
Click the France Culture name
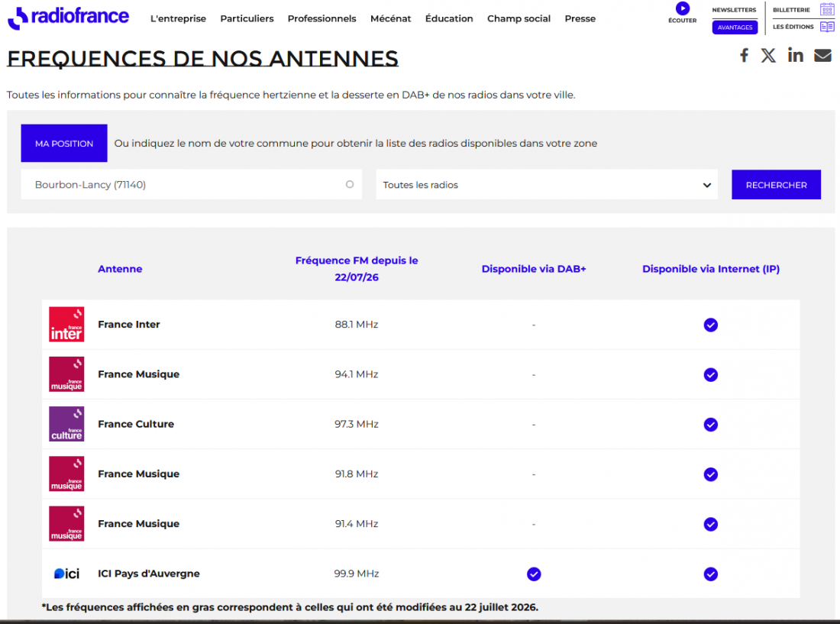[135, 424]
